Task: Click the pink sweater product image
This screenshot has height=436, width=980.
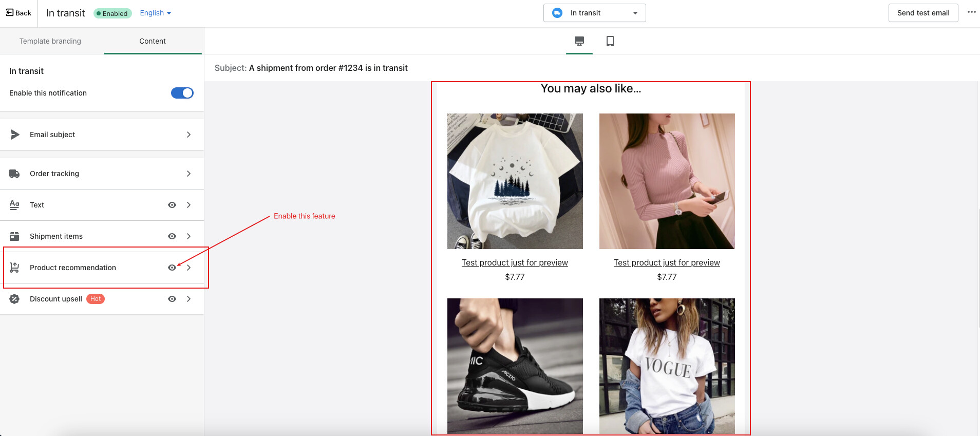Action: 667,181
